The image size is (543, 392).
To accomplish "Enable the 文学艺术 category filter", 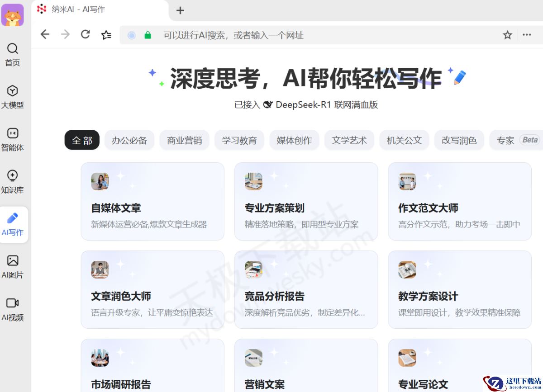I will 349,140.
